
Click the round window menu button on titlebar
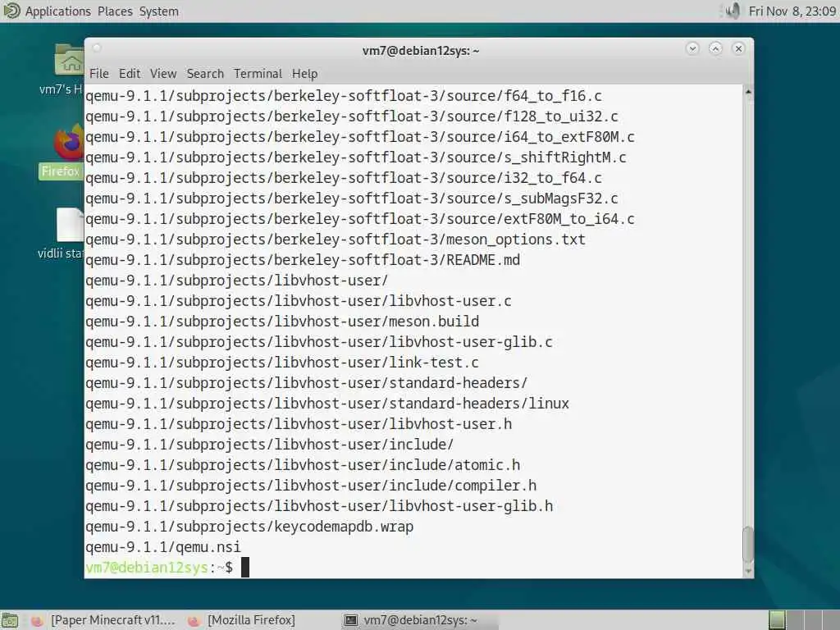click(x=97, y=48)
